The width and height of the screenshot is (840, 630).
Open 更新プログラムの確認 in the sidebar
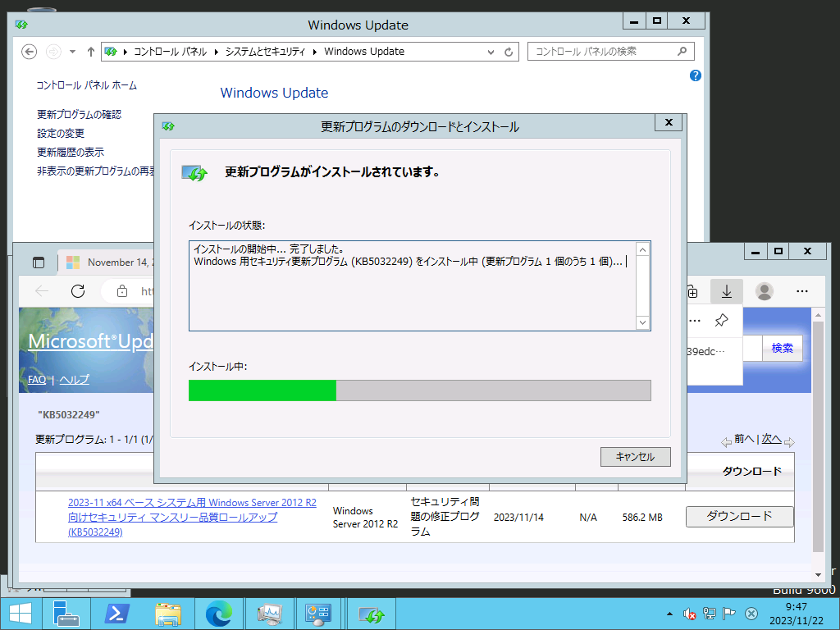79,114
